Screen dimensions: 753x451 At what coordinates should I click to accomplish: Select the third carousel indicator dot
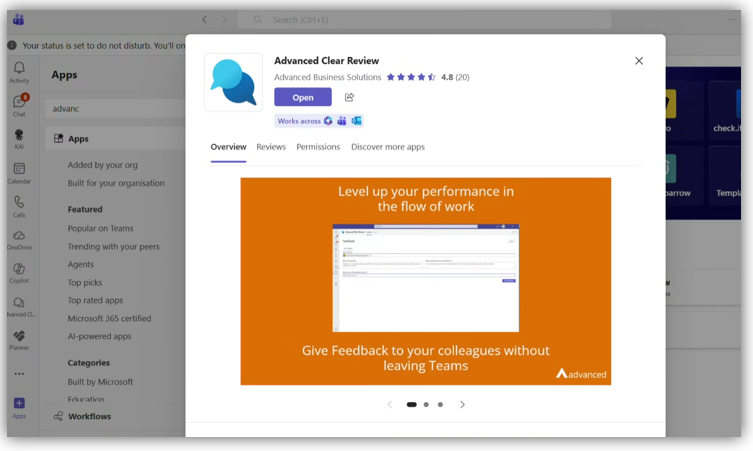point(440,404)
